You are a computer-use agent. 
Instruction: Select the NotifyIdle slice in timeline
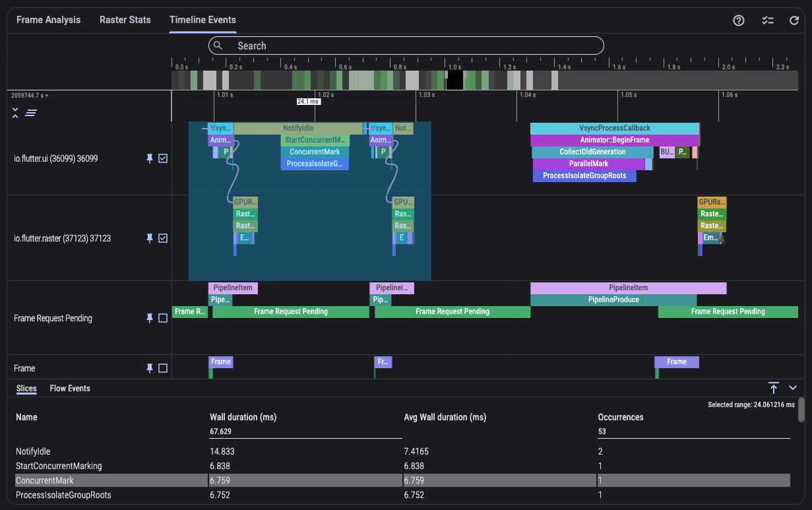click(x=298, y=128)
